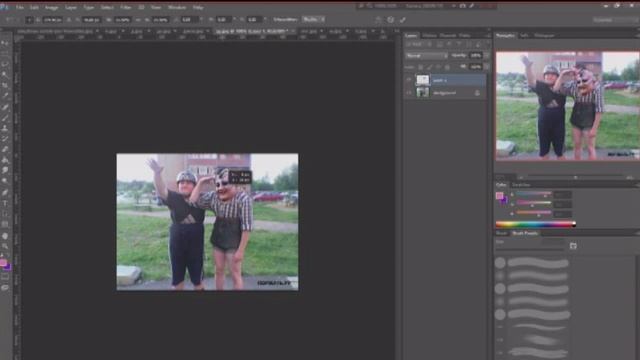Toggle Layer 1 visibility eye
Image resolution: width=640 pixels, height=360 pixels.
pyautogui.click(x=409, y=80)
